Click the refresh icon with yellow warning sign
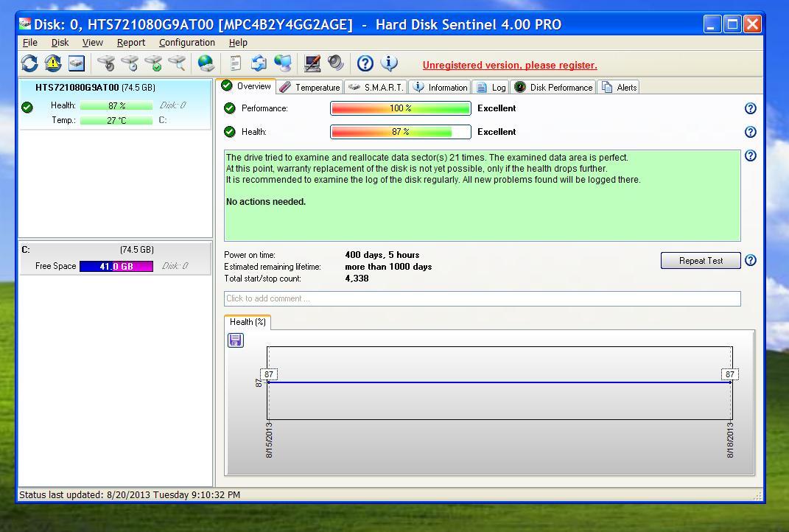Viewport: 789px width, 532px height. coord(53,63)
